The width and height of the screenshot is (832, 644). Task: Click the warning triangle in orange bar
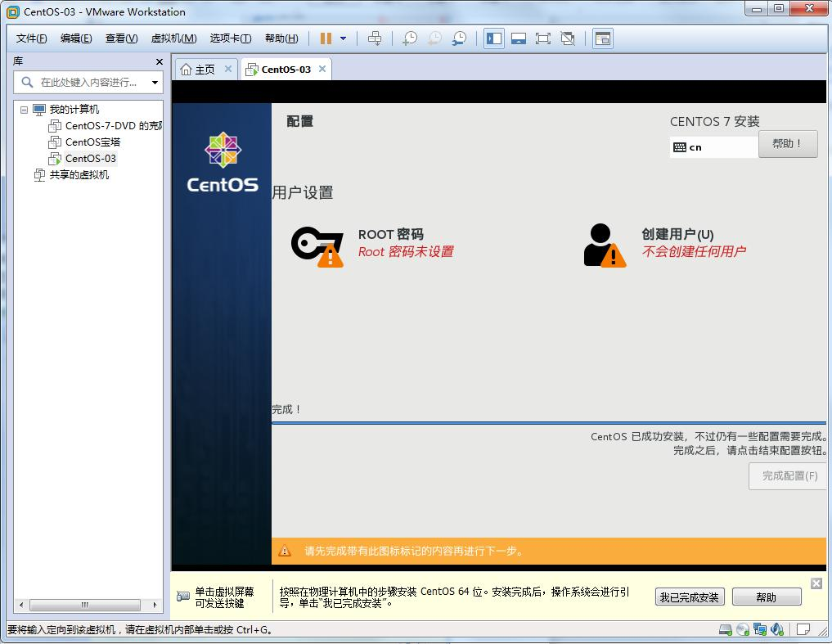285,551
